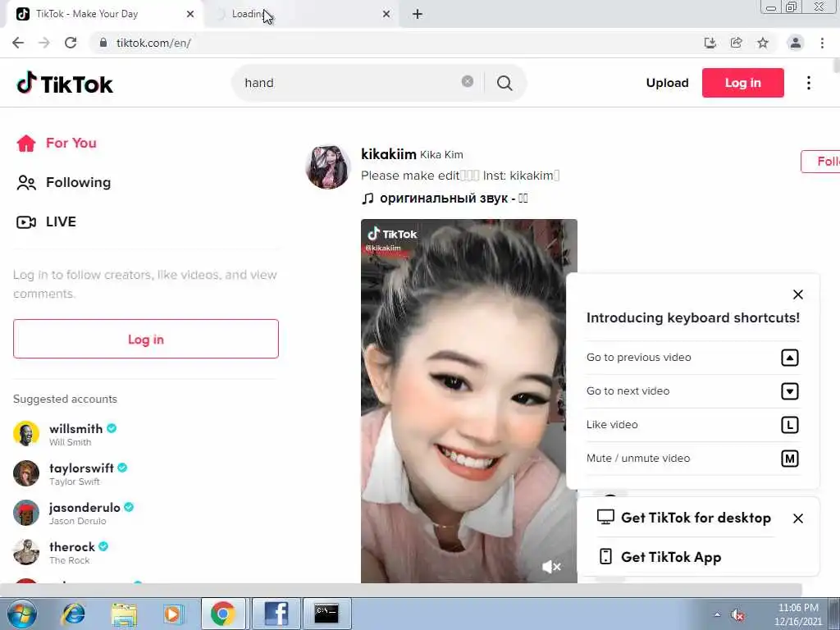Click Jason Derulo's avatar
Screen dimensions: 840x630
pos(26,513)
